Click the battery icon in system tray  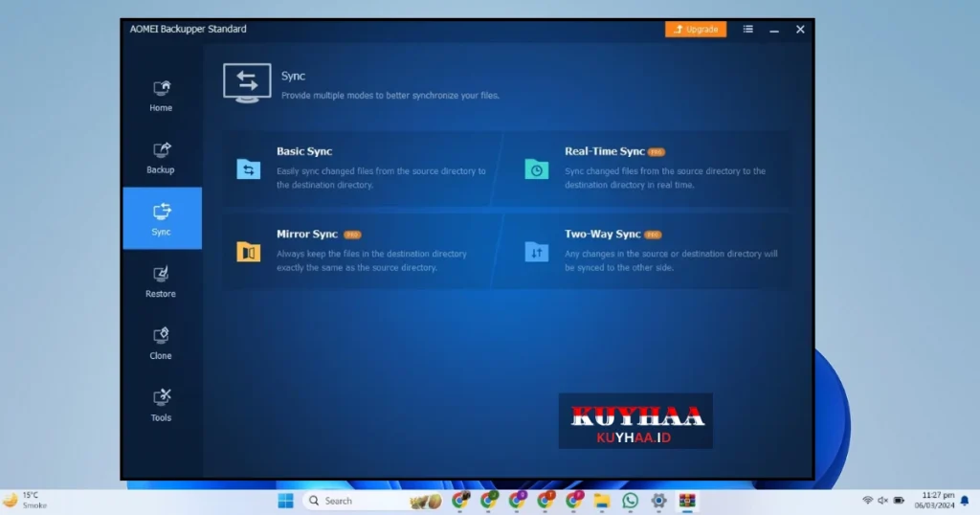pyautogui.click(x=899, y=501)
